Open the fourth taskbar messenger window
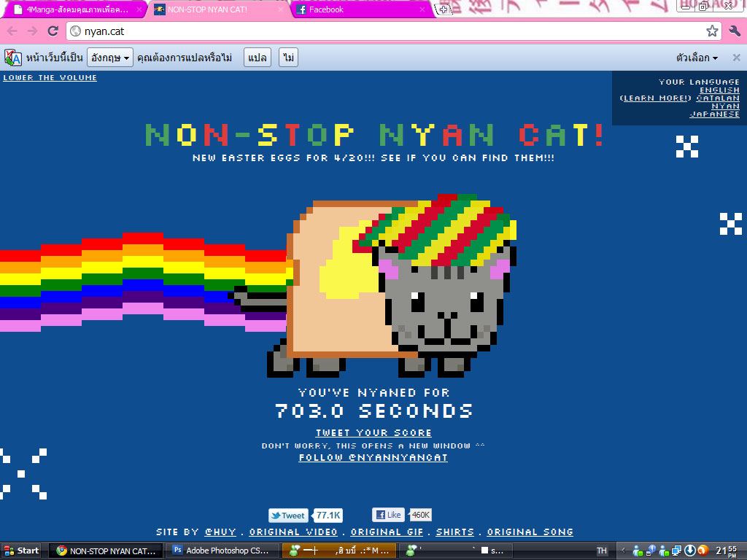Image resolution: width=747 pixels, height=560 pixels. pyautogui.click(x=455, y=551)
